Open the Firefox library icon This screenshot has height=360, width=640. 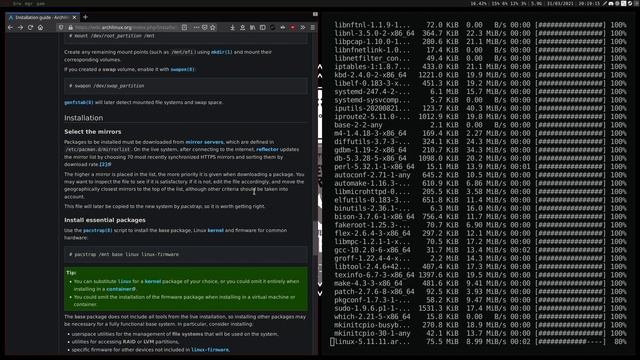253,27
